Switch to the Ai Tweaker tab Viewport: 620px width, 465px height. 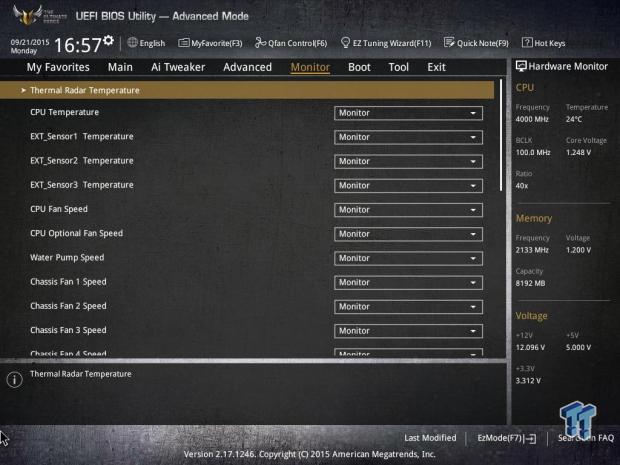(x=178, y=67)
